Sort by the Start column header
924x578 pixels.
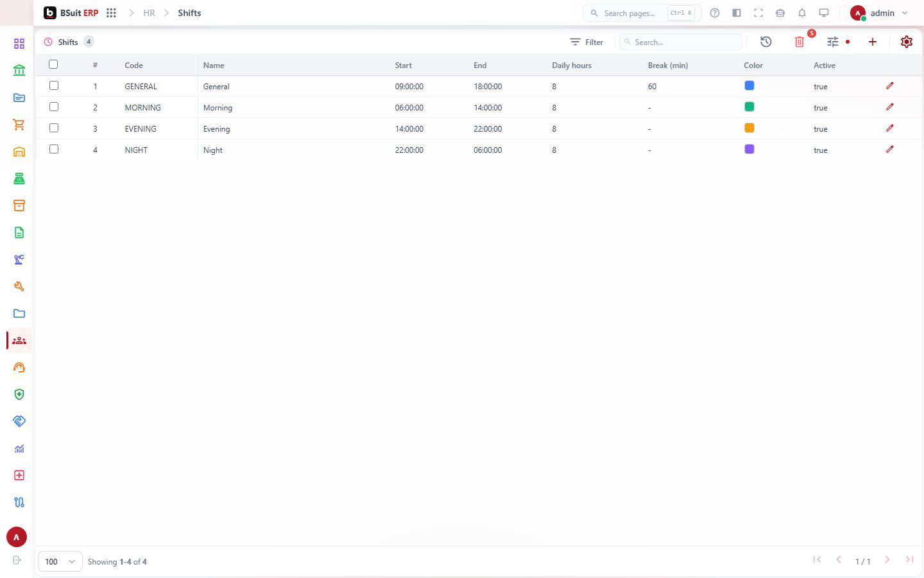pos(403,65)
